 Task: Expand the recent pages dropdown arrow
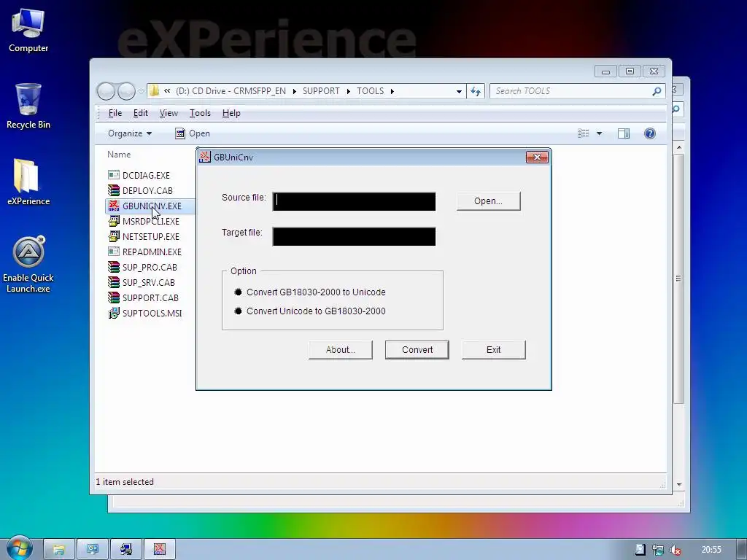coord(141,91)
